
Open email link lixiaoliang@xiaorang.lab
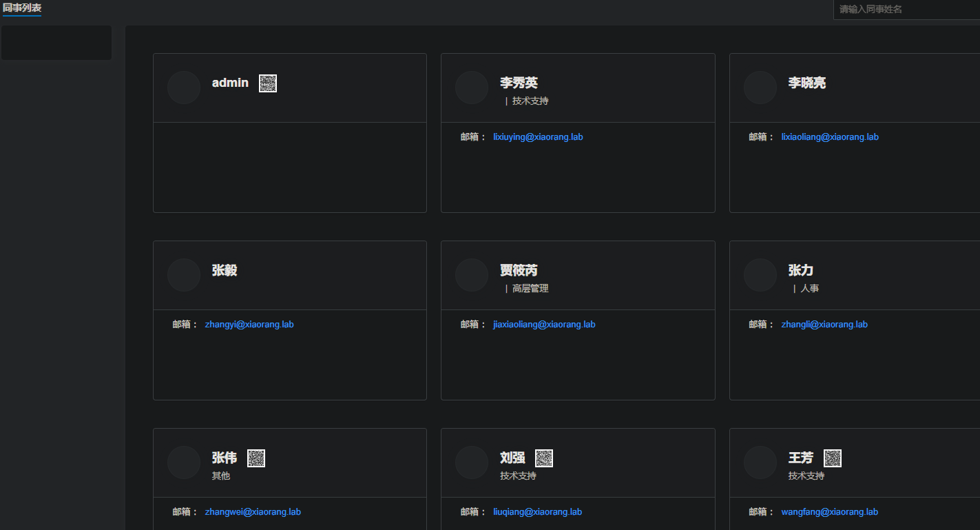tap(830, 137)
